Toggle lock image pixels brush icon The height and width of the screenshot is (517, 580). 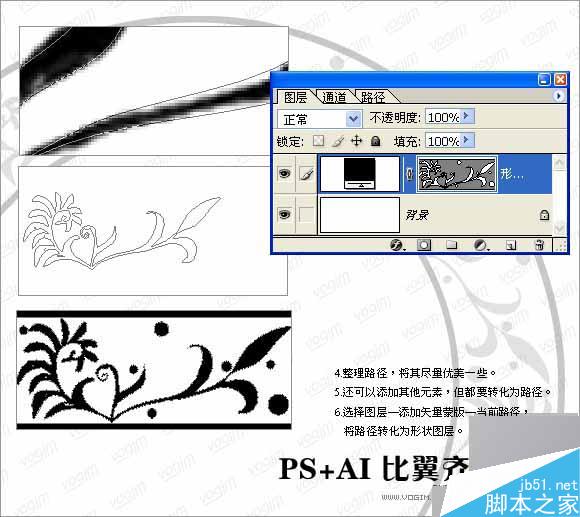(x=337, y=141)
